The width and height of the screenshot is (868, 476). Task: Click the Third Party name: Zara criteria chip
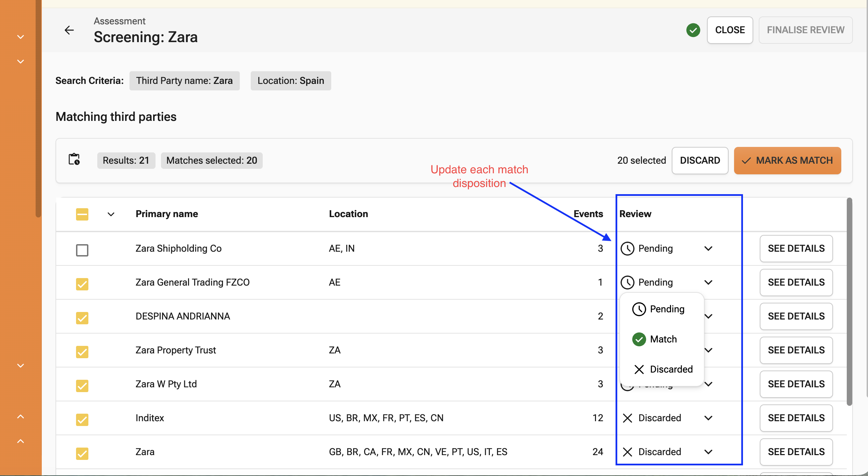pyautogui.click(x=184, y=81)
